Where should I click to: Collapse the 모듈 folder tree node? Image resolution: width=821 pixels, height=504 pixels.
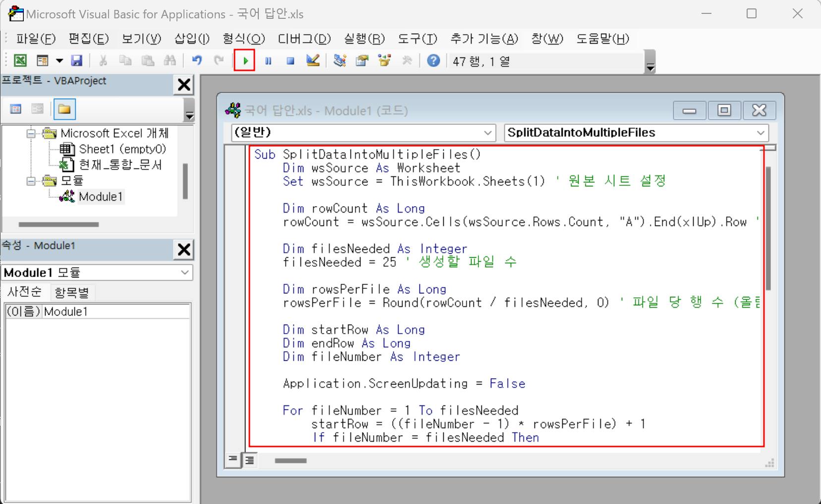(32, 180)
